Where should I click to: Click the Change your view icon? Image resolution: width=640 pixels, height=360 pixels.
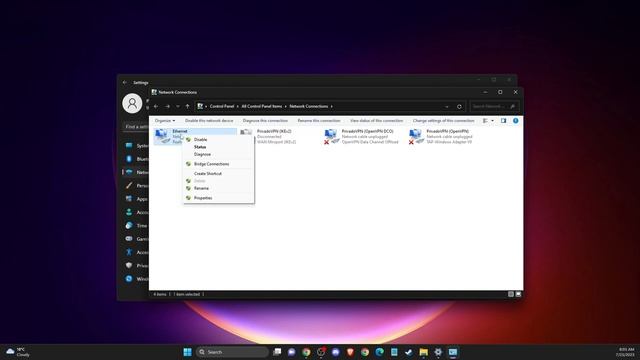(x=485, y=121)
